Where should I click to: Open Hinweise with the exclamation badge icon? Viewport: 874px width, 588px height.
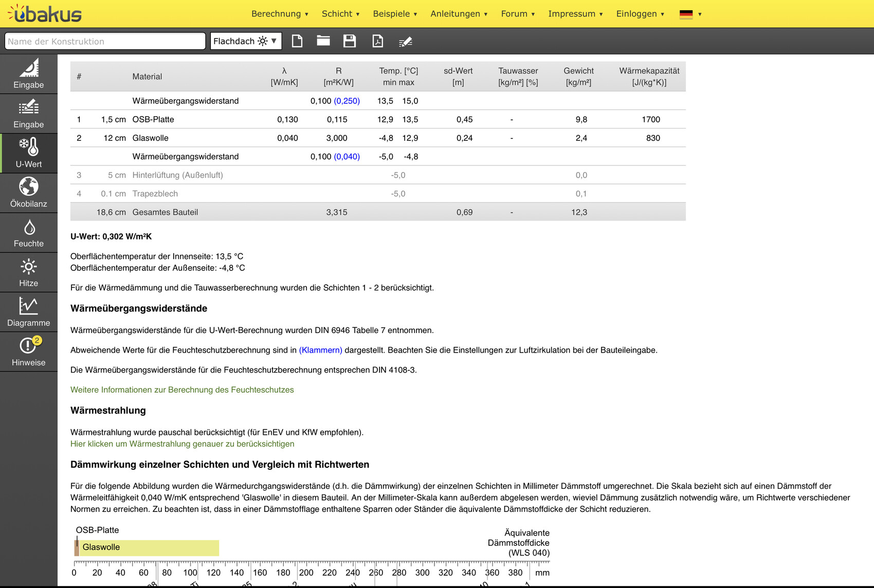click(29, 352)
